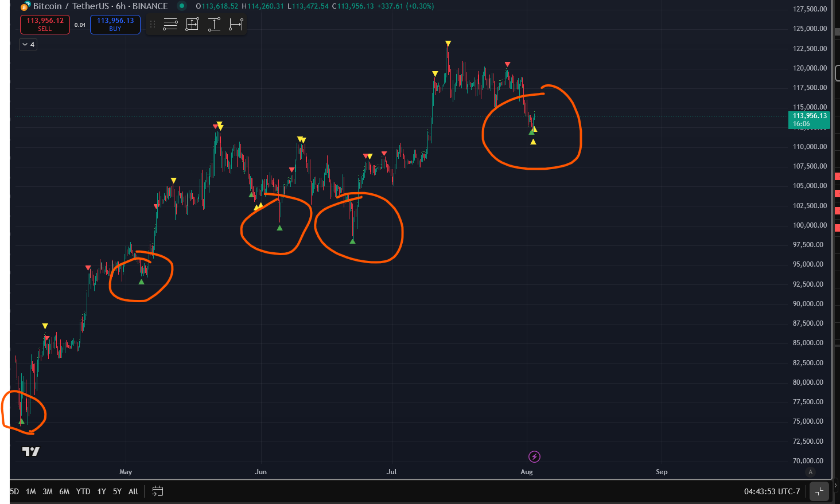Click the 127,500.00 price axis label
The height and width of the screenshot is (504, 840).
tap(810, 9)
